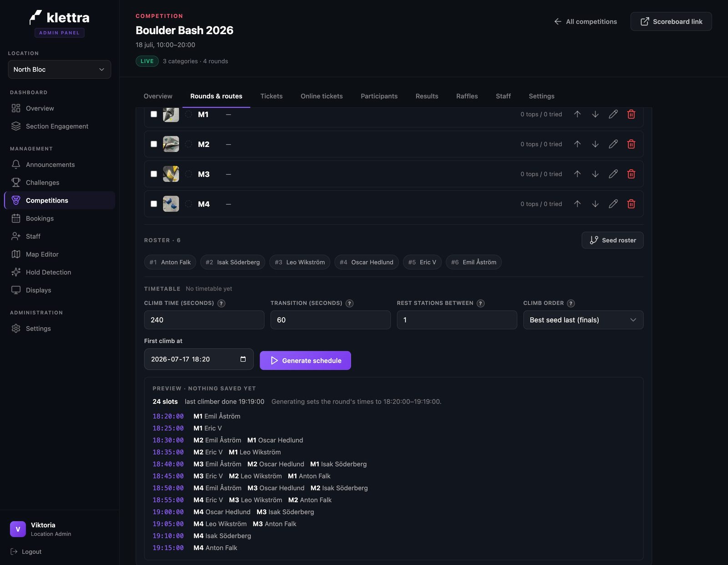This screenshot has width=728, height=565.
Task: Move route M2 up with arrow icon
Action: tap(577, 144)
